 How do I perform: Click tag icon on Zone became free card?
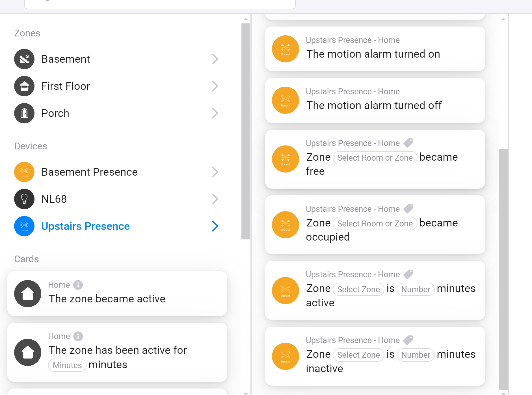[408, 143]
